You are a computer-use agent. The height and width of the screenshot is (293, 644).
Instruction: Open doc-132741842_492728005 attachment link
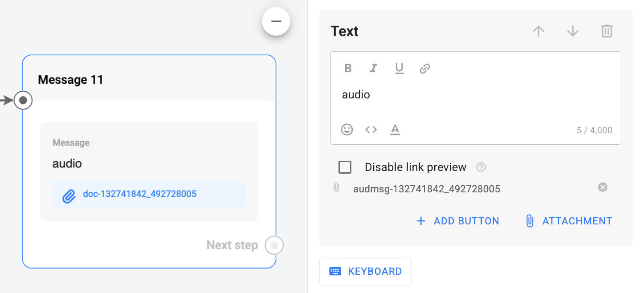pyautogui.click(x=139, y=194)
